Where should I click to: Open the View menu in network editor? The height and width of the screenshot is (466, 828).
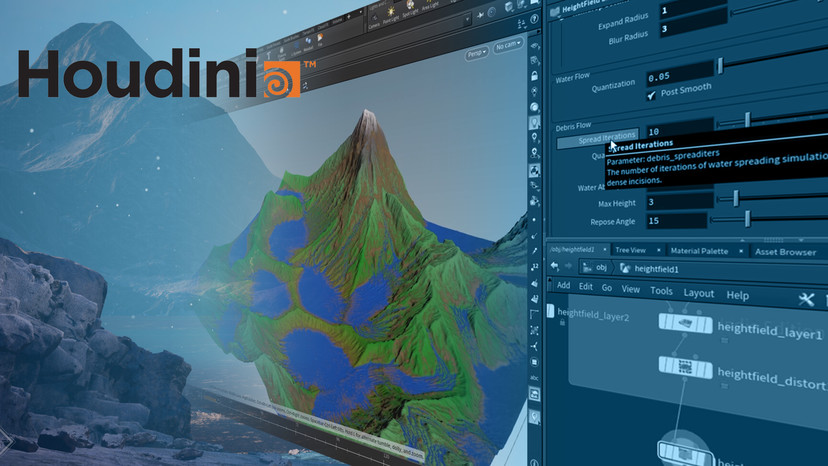pyautogui.click(x=631, y=289)
